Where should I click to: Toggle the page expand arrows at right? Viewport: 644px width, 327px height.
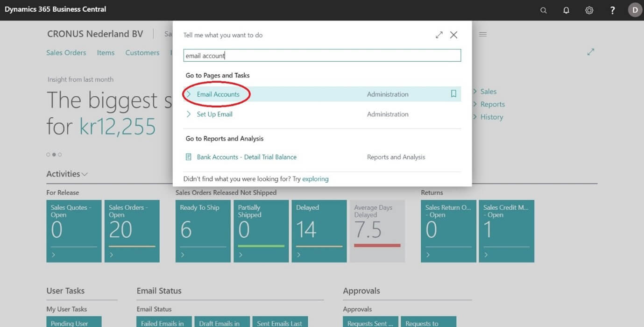tap(591, 52)
